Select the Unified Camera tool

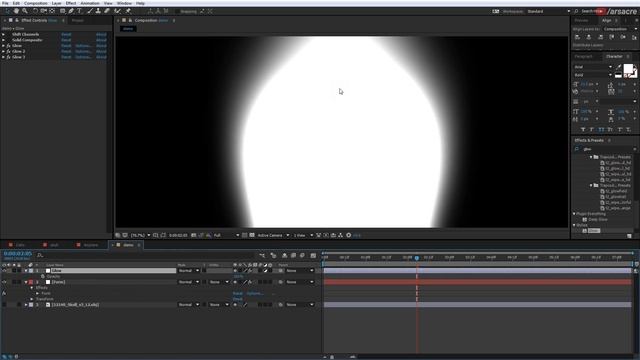click(43, 11)
